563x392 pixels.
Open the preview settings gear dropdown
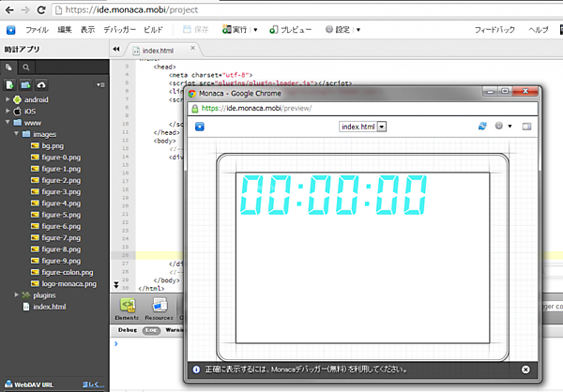(503, 126)
